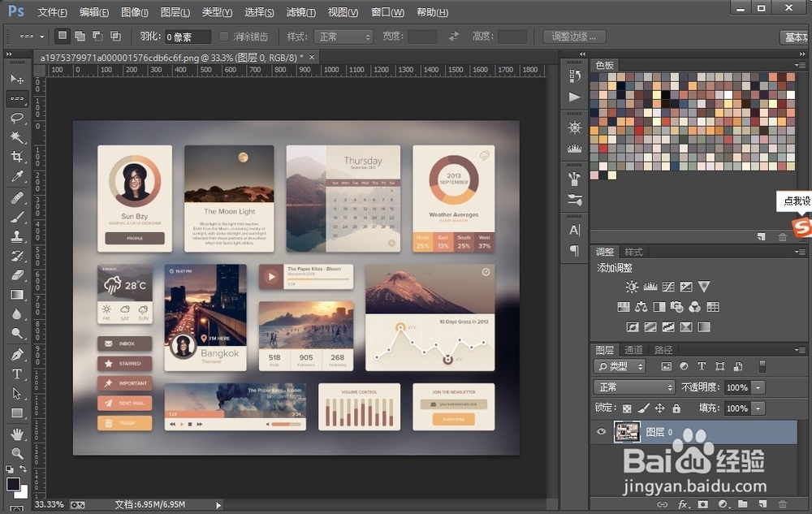812x514 pixels.
Task: Switch to the 样式 panel tab
Action: [633, 252]
